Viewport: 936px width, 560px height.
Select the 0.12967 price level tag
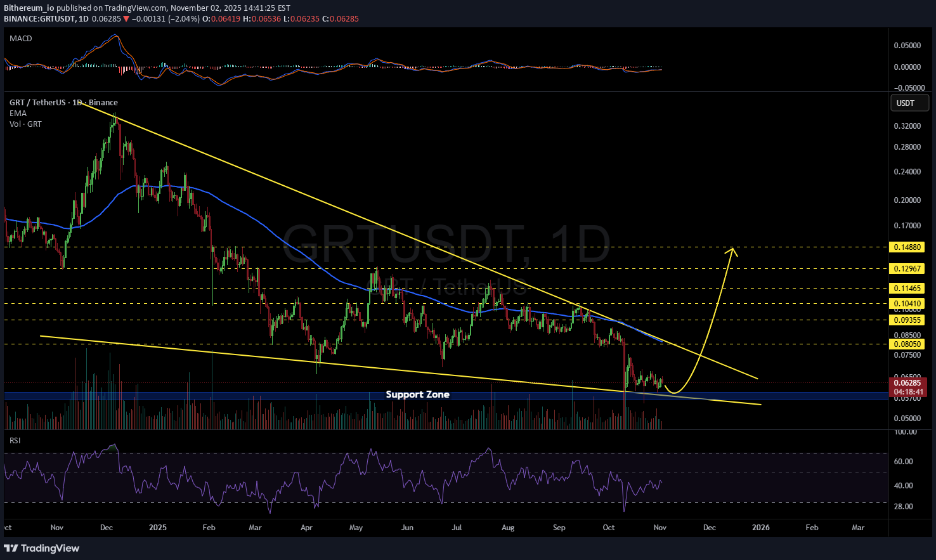(x=907, y=269)
